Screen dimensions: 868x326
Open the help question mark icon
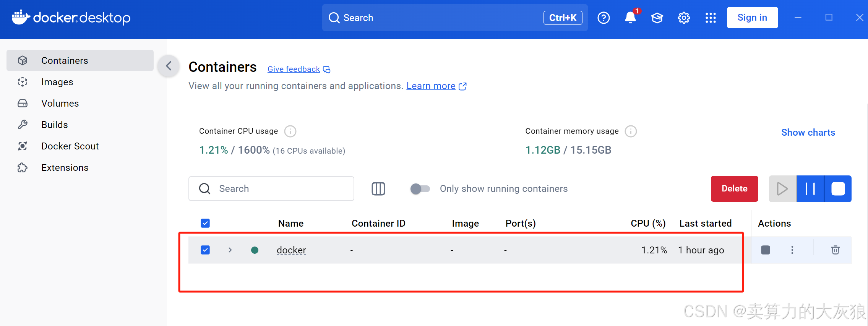pos(604,18)
